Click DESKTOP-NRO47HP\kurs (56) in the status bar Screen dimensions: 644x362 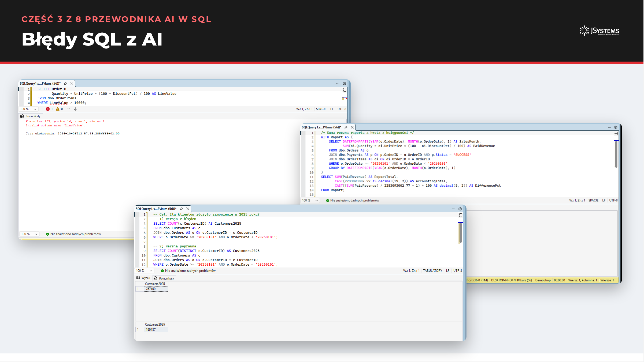click(512, 280)
